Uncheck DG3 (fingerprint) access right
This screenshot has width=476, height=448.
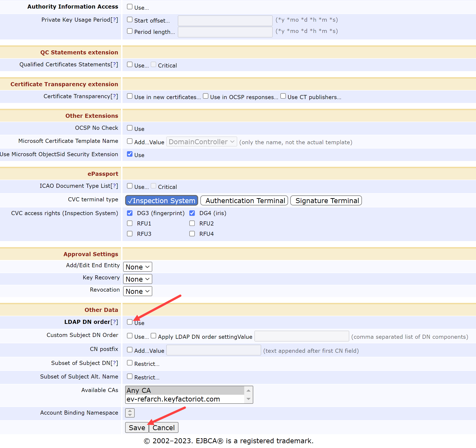129,213
